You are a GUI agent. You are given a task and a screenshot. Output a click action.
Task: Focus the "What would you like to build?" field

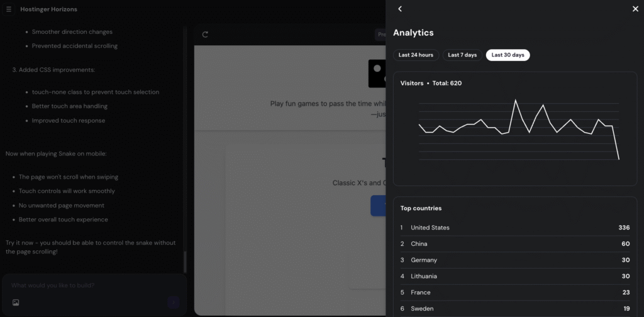pos(88,286)
